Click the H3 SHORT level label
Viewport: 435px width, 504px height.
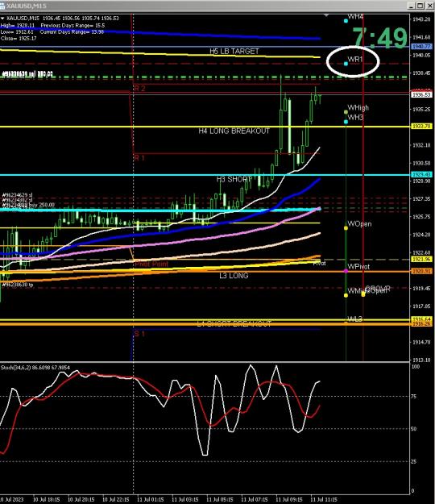(234, 179)
